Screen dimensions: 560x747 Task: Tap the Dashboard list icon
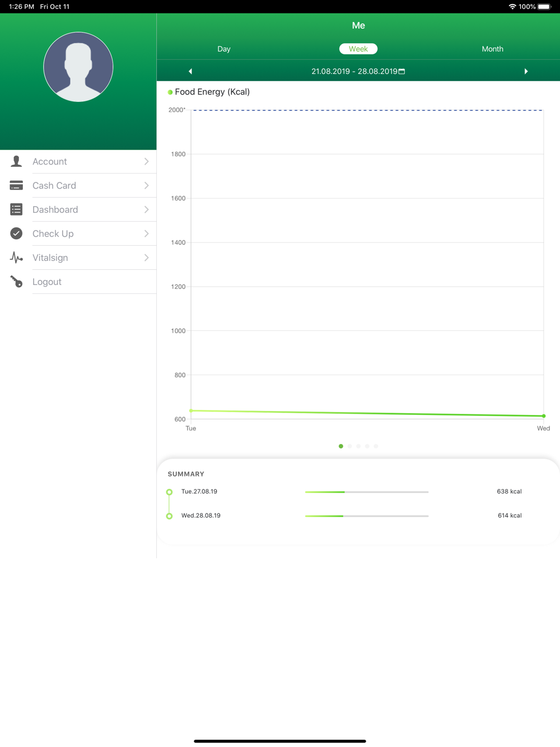(16, 209)
